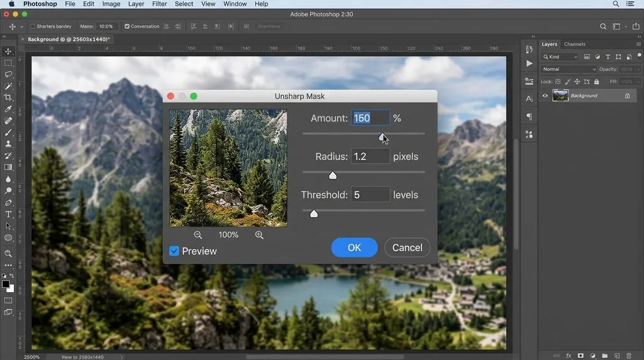Switch to the Channels tab

point(574,44)
